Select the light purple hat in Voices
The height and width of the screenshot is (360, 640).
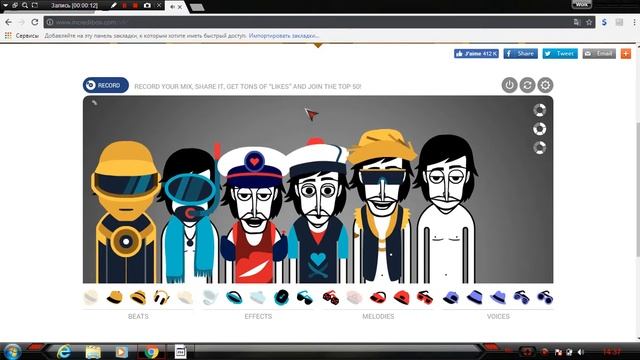tap(498, 298)
